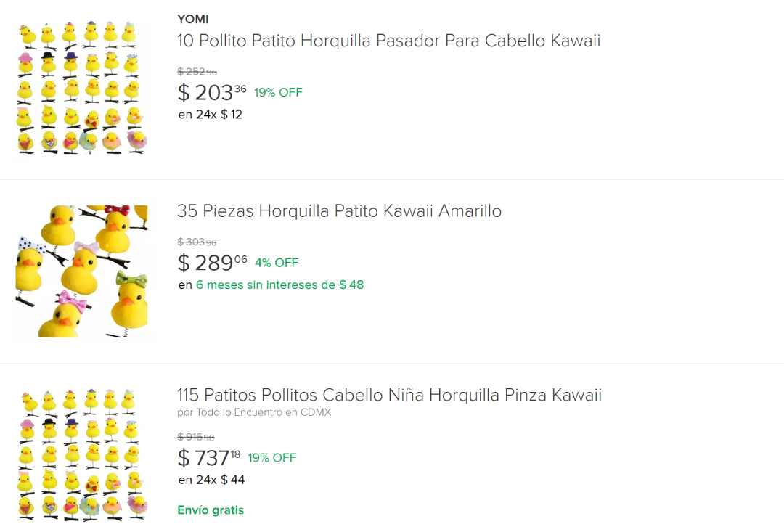Open the 10 Pollito Patito product thumbnail
Image resolution: width=784 pixels, height=532 pixels.
click(82, 88)
